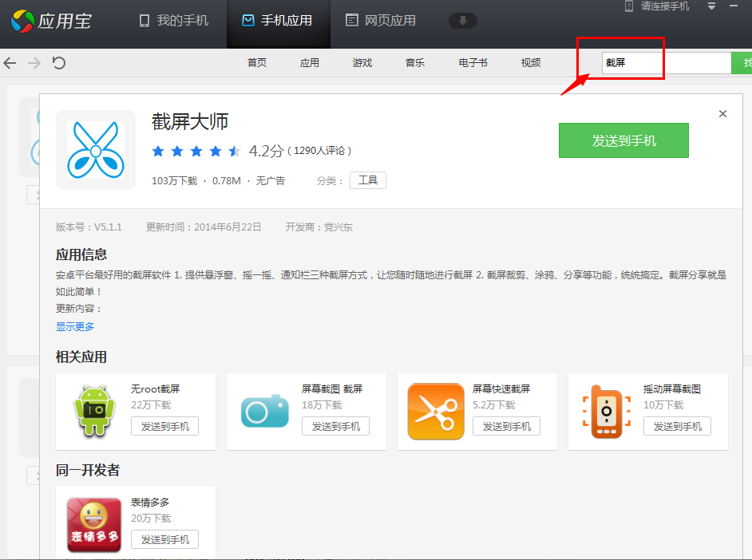The image size is (752, 560).
Task: Click the 摇动屏幕截图 phone icon
Action: point(607,411)
